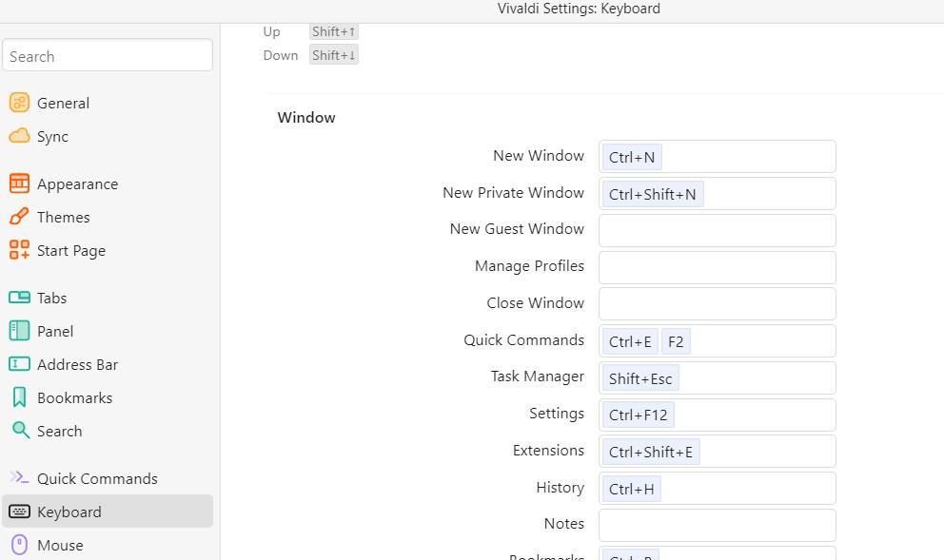The height and width of the screenshot is (560, 944).
Task: Click the Bookmarks flag icon
Action: click(x=18, y=397)
